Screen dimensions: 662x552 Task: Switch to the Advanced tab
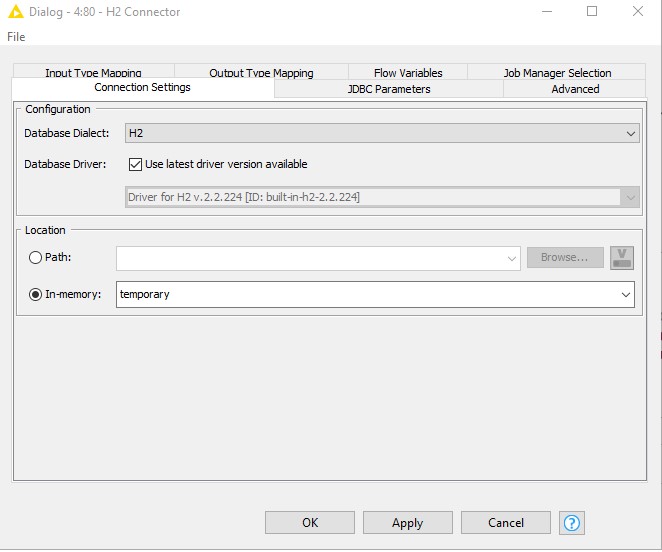click(x=575, y=89)
